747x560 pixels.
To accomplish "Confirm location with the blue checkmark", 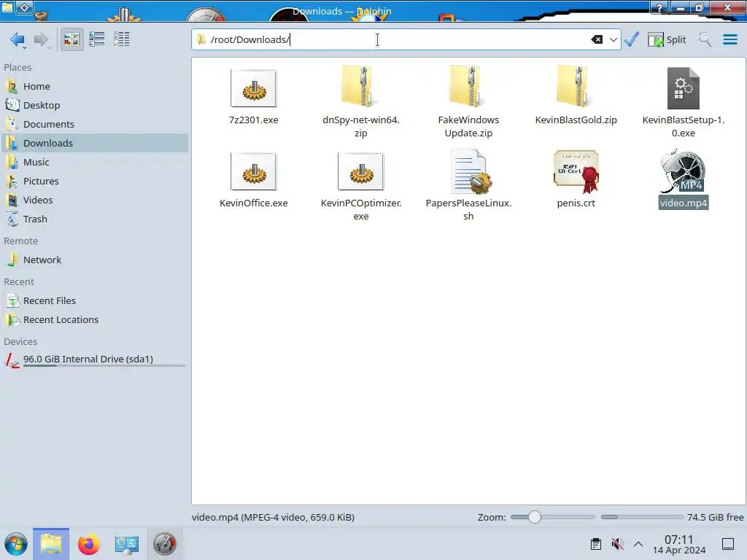I will click(631, 39).
